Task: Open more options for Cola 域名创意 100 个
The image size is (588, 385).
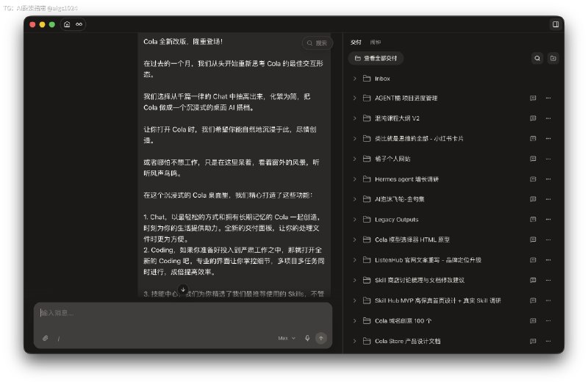Action: coord(548,321)
